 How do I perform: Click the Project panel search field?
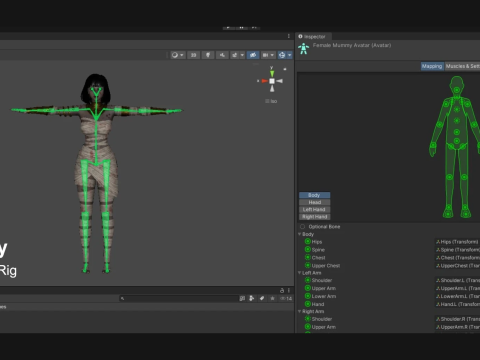[179, 298]
